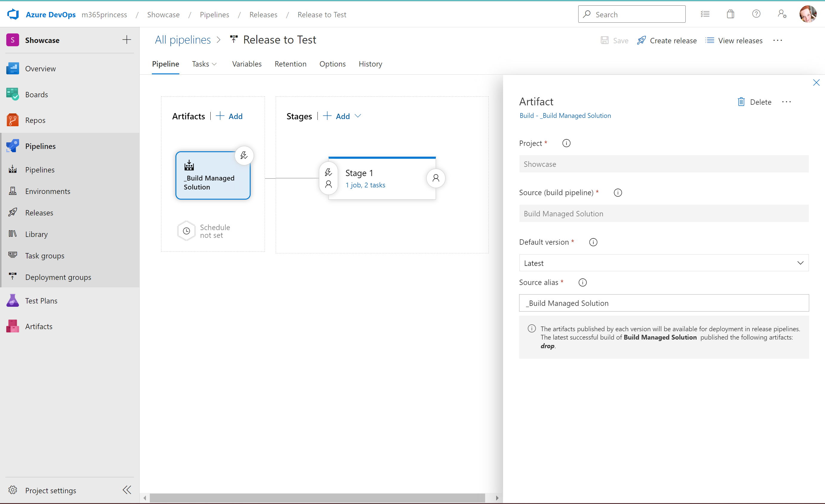The height and width of the screenshot is (504, 825).
Task: Click the Pipelines breadcrumb link
Action: 214,14
